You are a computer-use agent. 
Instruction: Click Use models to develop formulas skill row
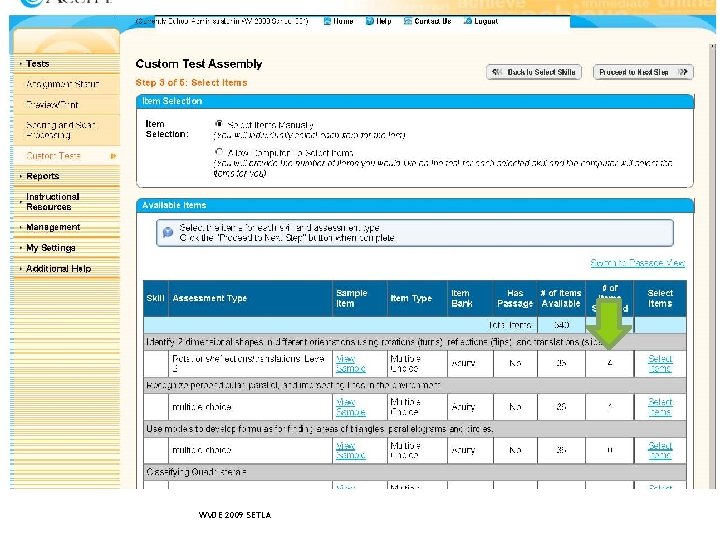click(x=415, y=429)
